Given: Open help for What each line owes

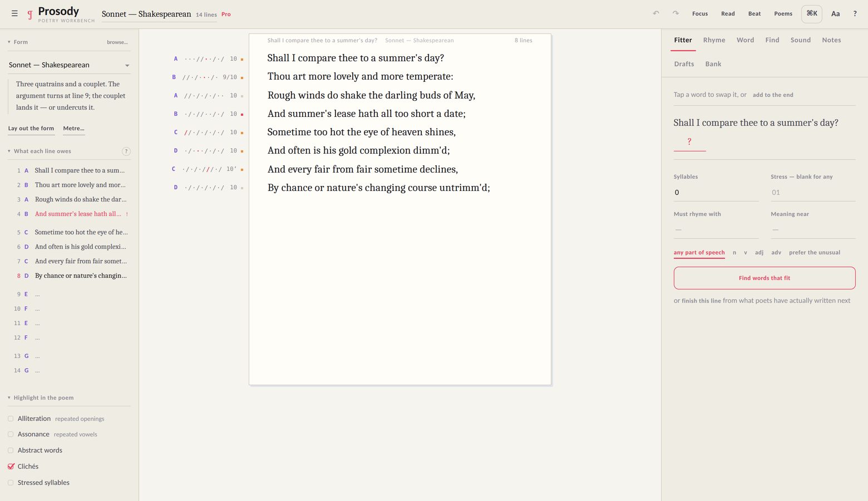Looking at the screenshot, I should click(x=126, y=151).
